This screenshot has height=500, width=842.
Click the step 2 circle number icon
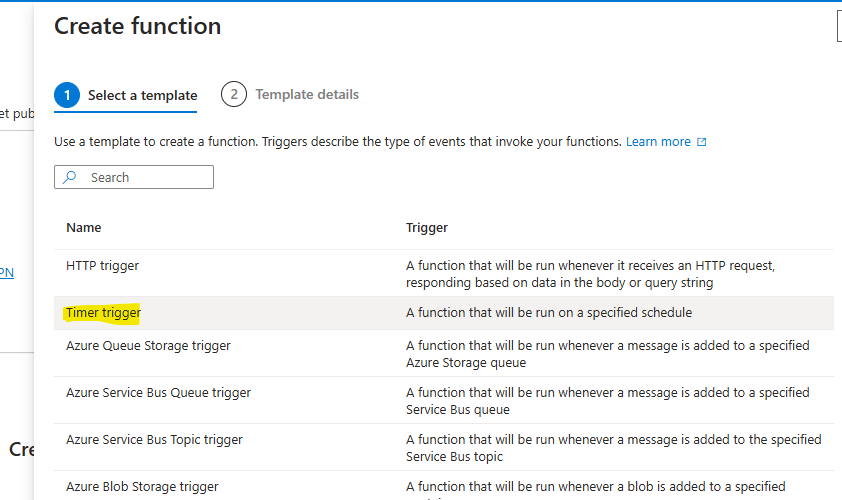233,95
